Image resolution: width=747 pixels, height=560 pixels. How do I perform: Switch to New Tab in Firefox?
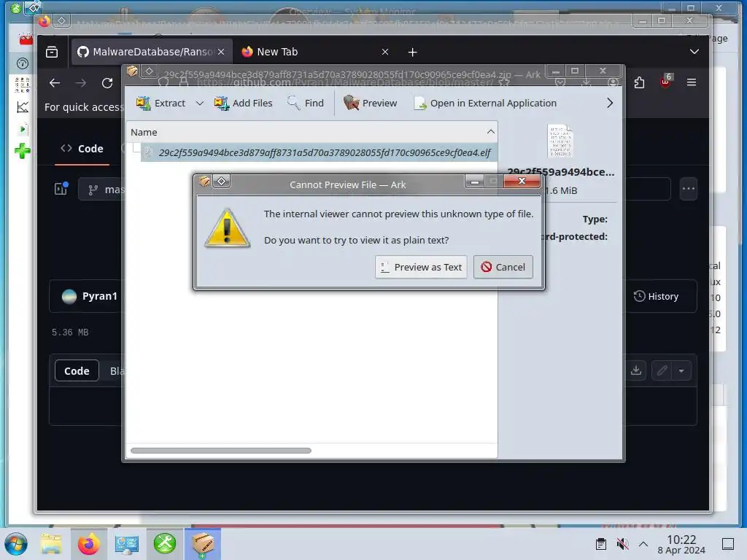pos(315,52)
